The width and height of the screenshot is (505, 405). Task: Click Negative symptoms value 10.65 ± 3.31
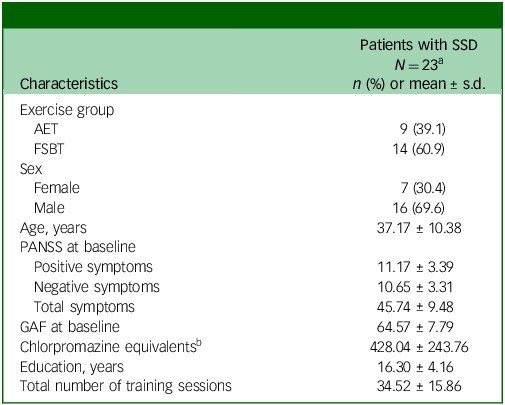[415, 287]
